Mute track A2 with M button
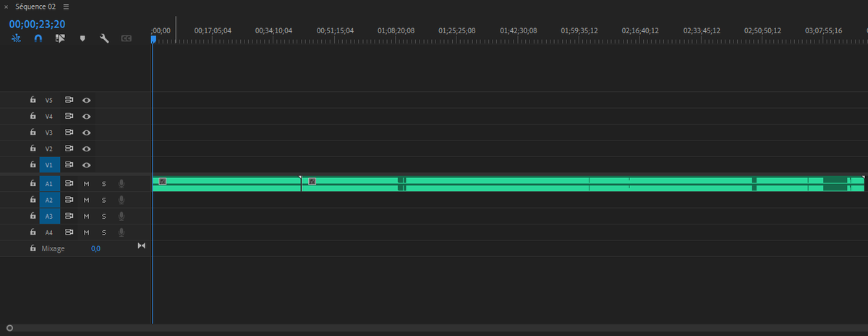 [x=86, y=200]
